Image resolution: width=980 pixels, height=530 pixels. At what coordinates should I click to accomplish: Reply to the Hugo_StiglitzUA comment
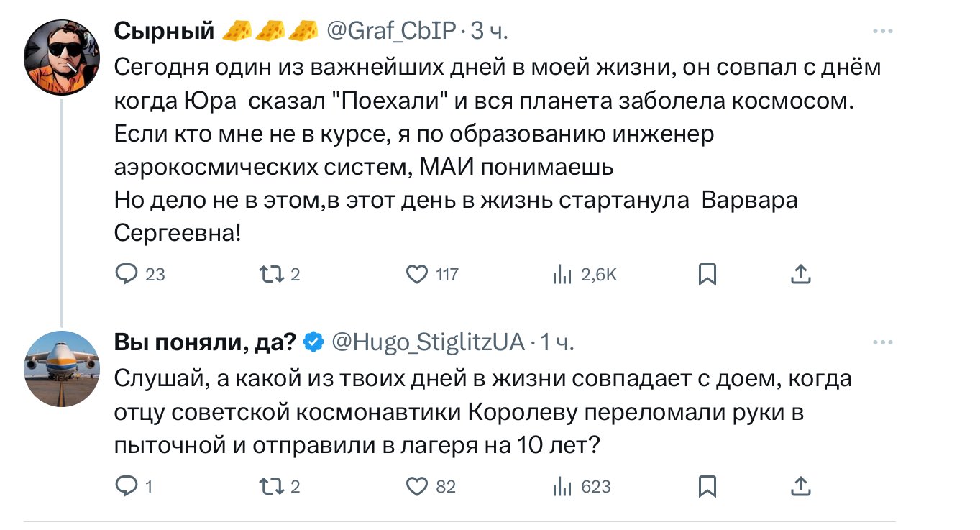pyautogui.click(x=126, y=487)
